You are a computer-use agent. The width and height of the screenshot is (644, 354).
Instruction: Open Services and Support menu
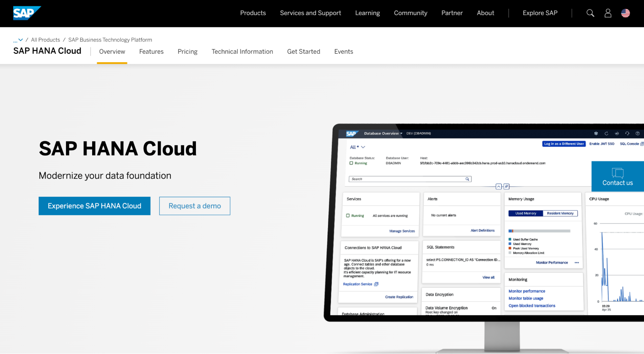click(310, 13)
